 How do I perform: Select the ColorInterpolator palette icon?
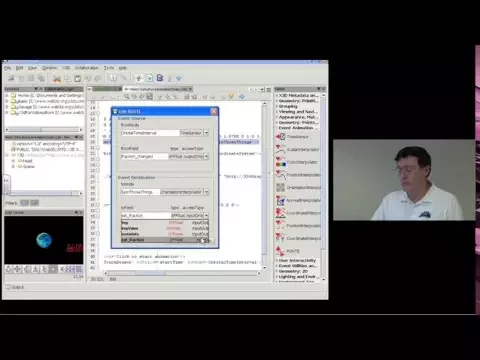click(281, 162)
